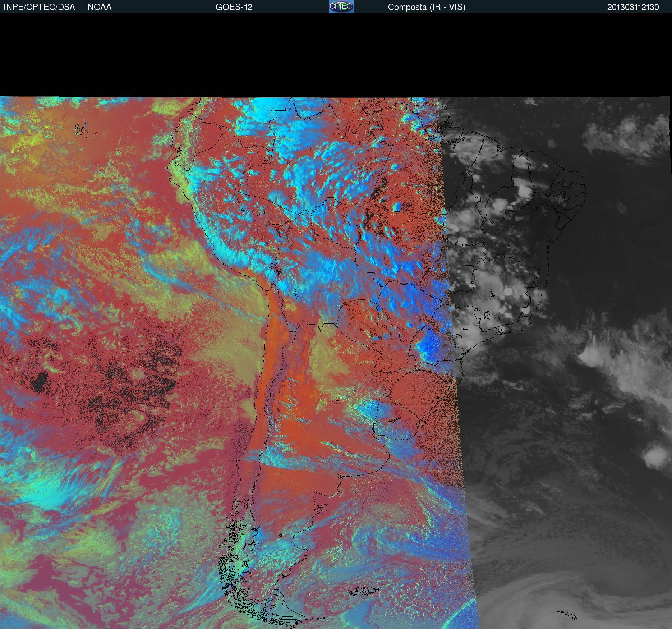Click the NOAA text in the header
This screenshot has height=629, width=672.
(x=100, y=7)
